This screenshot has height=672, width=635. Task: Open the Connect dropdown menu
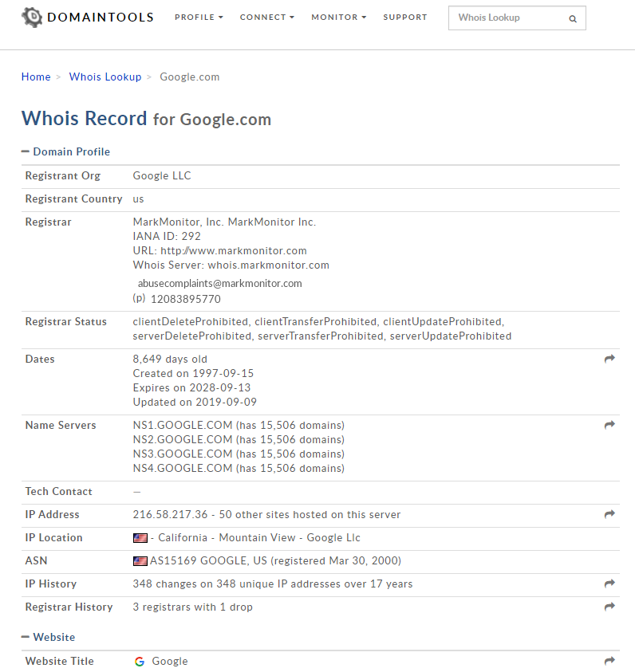coord(266,18)
